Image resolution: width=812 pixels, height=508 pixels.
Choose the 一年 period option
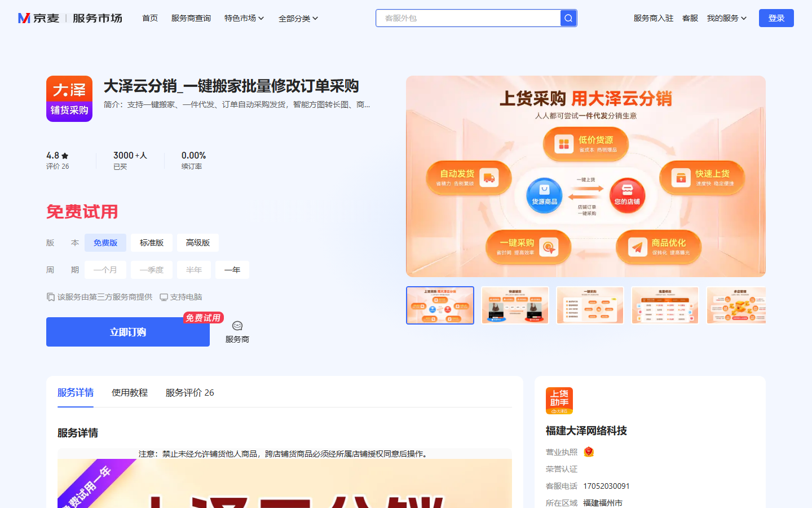click(x=232, y=270)
